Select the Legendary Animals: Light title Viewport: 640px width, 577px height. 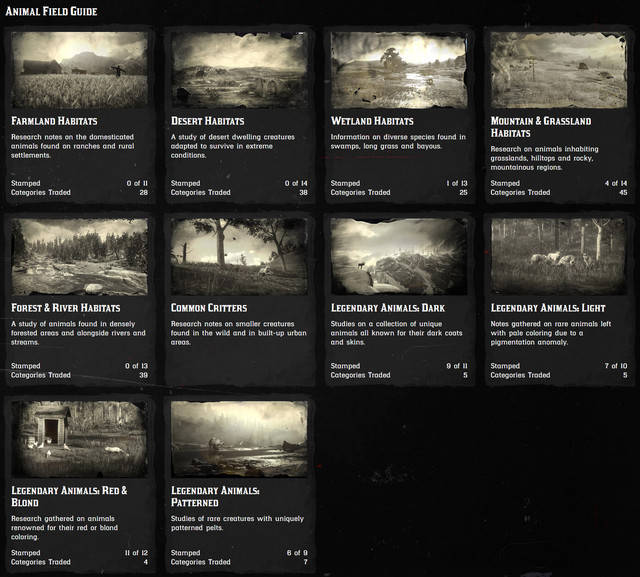click(548, 308)
